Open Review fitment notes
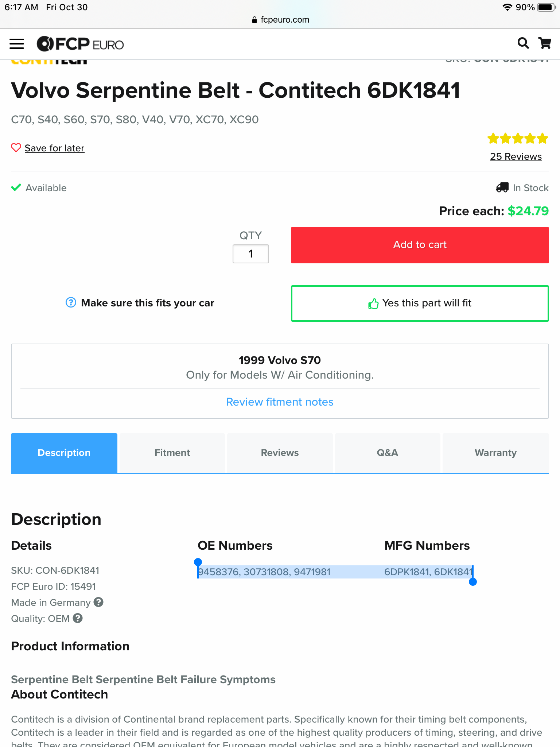Image resolution: width=560 pixels, height=747 pixels. (x=280, y=402)
